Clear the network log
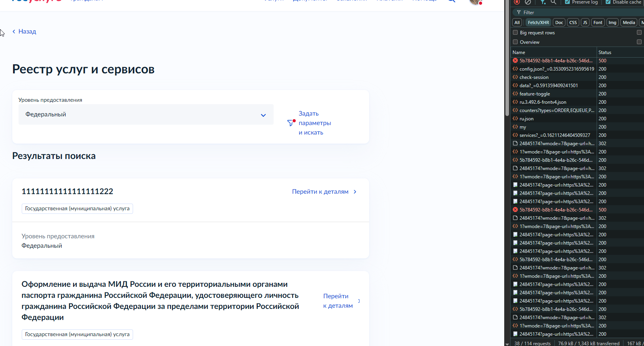Viewport: 644px width, 346px height. tap(528, 2)
